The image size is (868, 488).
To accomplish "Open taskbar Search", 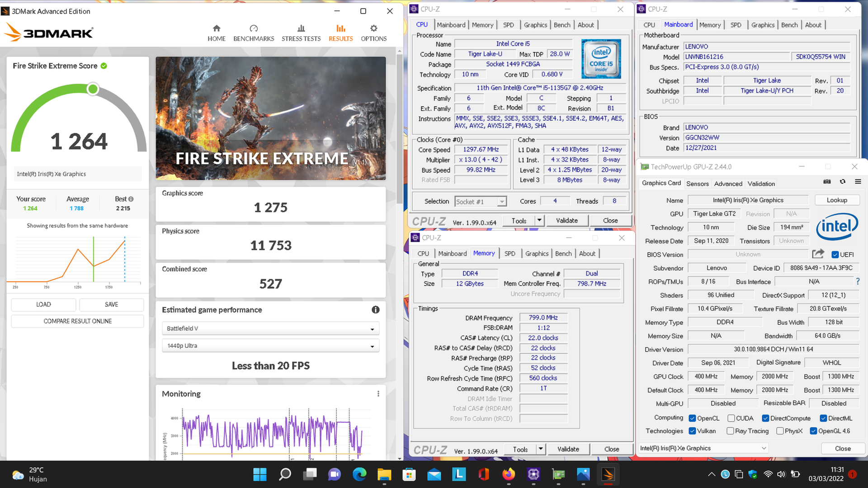I will click(285, 474).
